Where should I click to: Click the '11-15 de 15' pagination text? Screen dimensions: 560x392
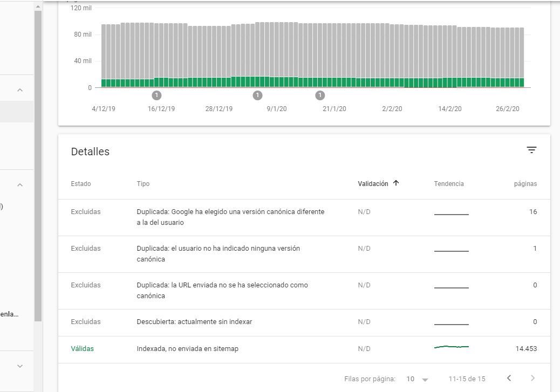(467, 379)
